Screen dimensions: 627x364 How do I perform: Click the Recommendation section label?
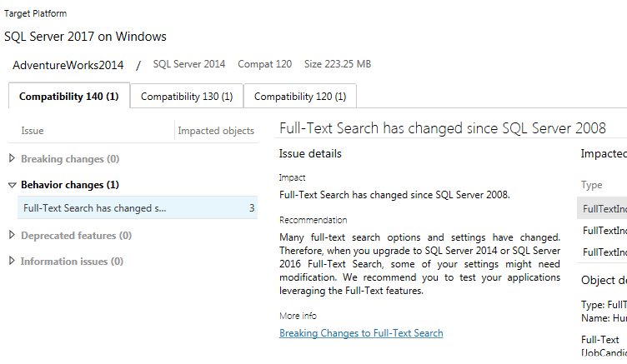[313, 220]
